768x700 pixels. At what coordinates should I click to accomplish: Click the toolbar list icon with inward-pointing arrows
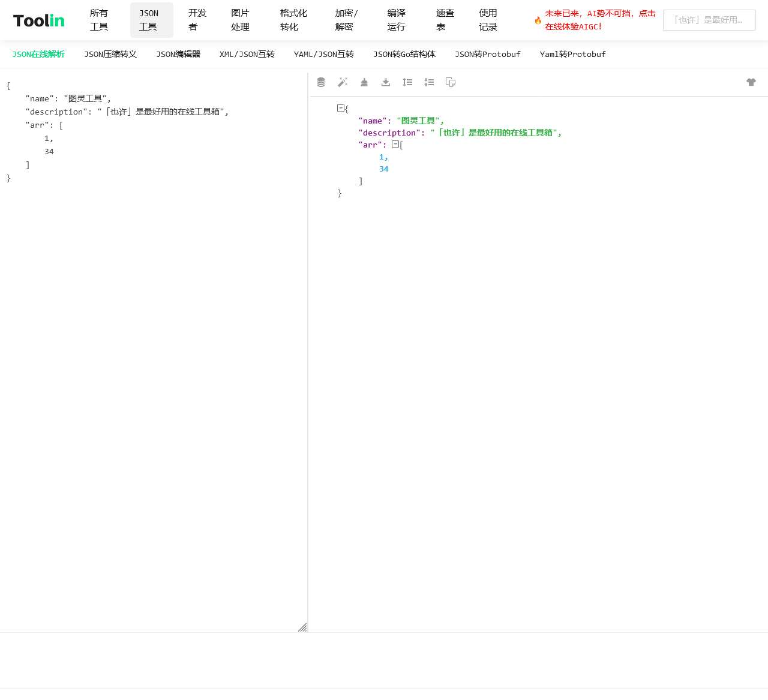click(429, 82)
